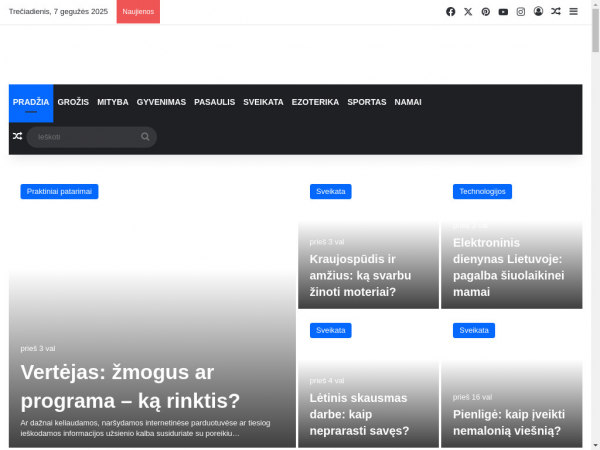The height and width of the screenshot is (450, 600).
Task: Open the Facebook social link
Action: tap(450, 12)
